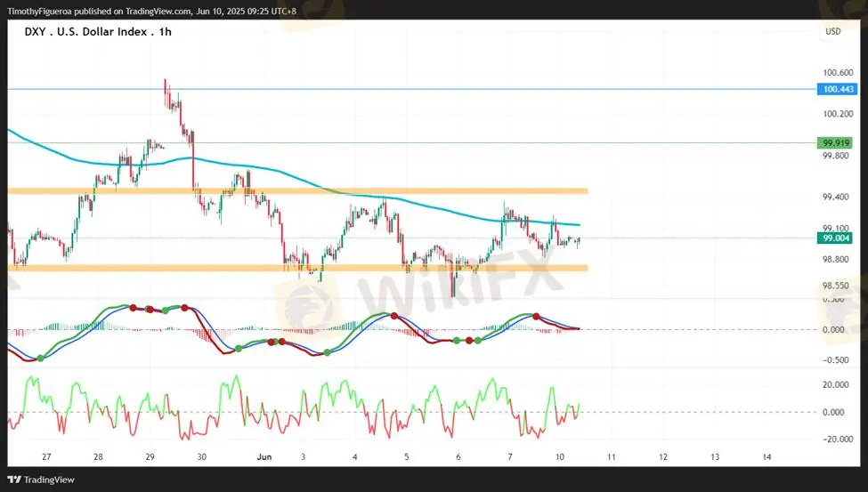Click the USD currency label
This screenshot has height=492, width=868.
833,31
